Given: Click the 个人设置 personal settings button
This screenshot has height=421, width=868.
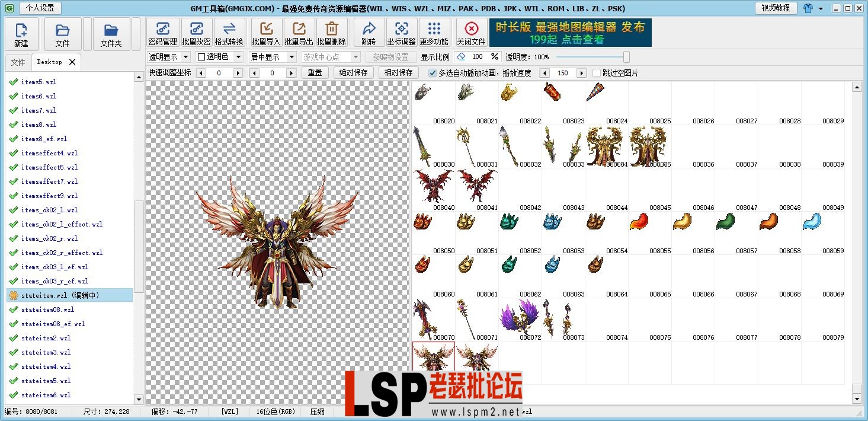Looking at the screenshot, I should (40, 8).
